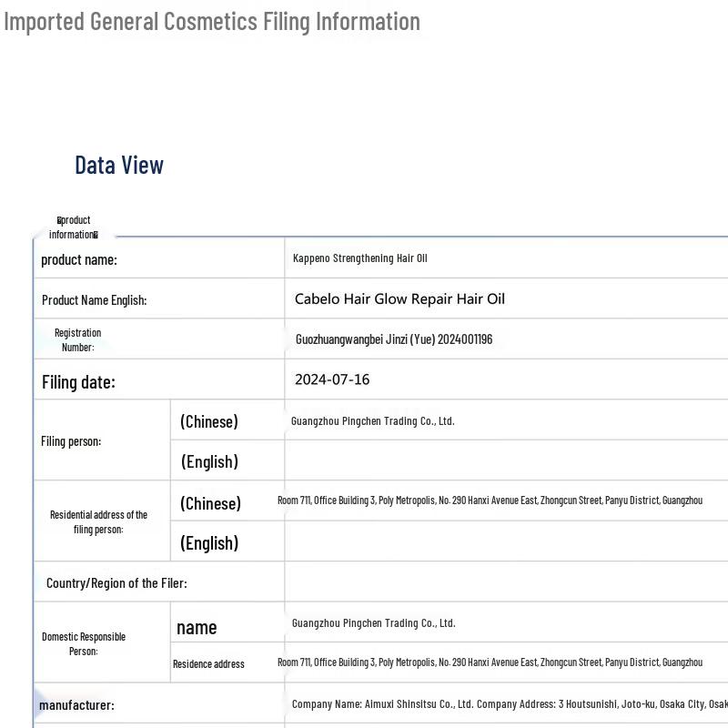
Task: Select the registration number Guozhuangwangbei Jinzi value
Action: pyautogui.click(x=393, y=339)
